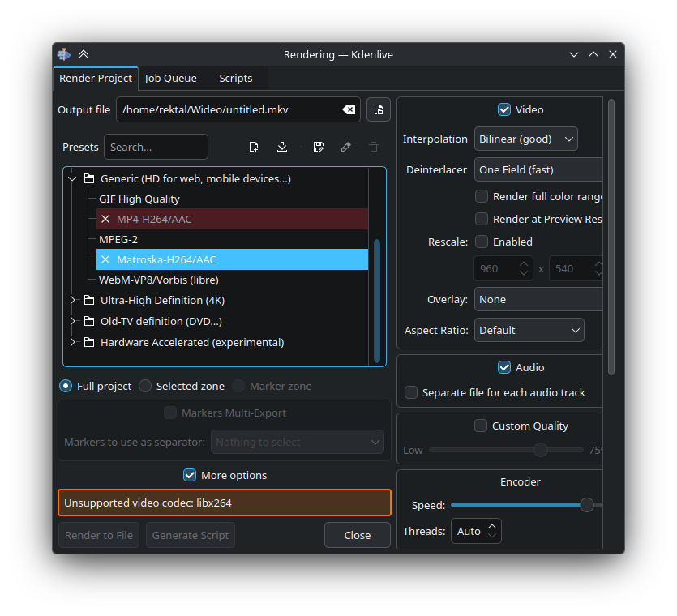The width and height of the screenshot is (677, 616).
Task: Click the Kdenlive app icon in the title bar
Action: coord(64,54)
